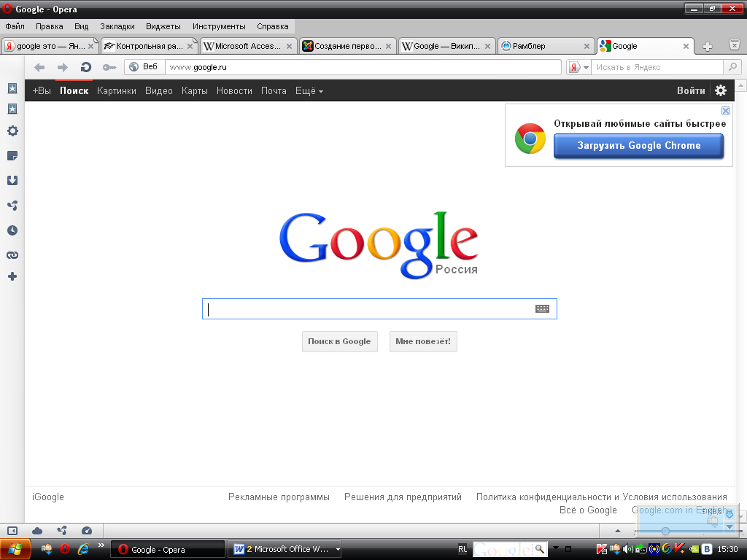Click the Мне повезёт! button
The height and width of the screenshot is (560, 747).
(x=423, y=341)
